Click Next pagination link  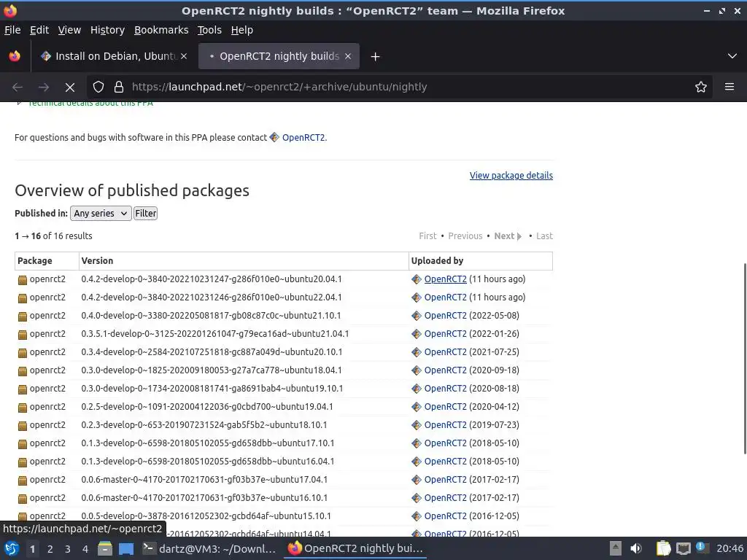pos(508,236)
